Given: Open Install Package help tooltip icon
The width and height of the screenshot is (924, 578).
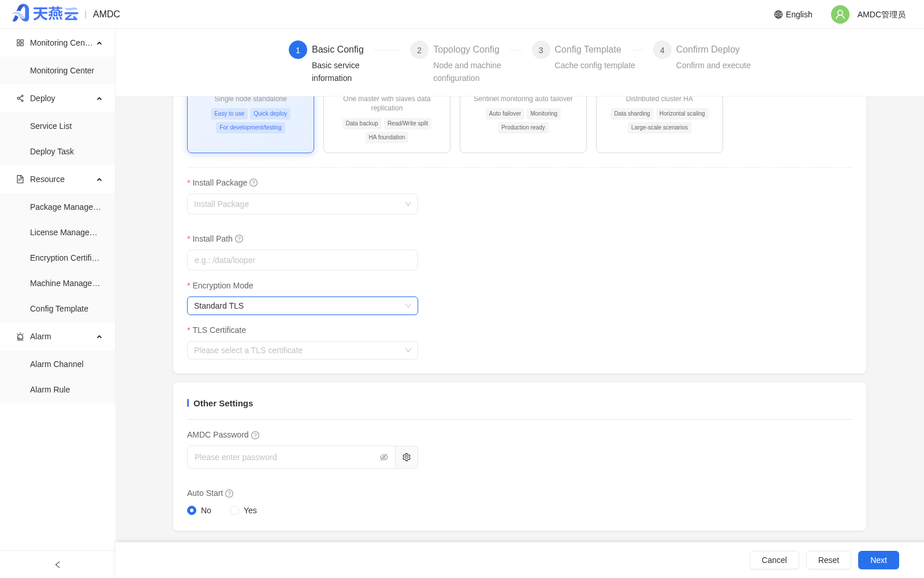Looking at the screenshot, I should (254, 183).
